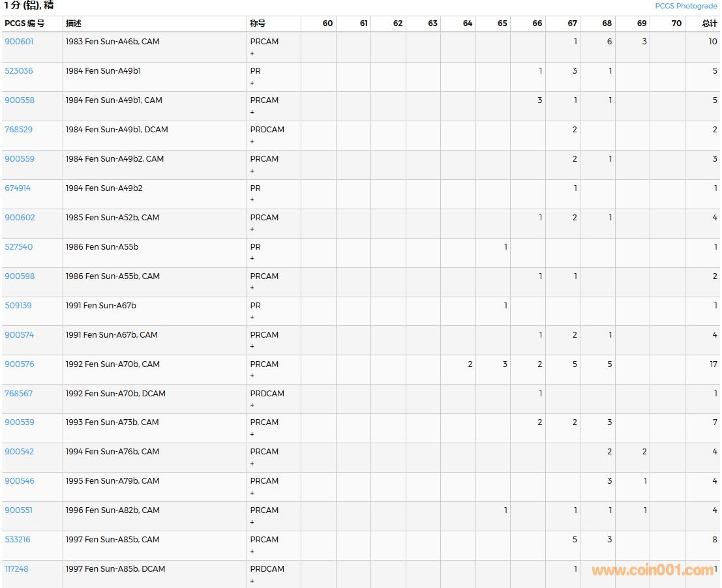
Task: Click total count 17 in 1992 CAM row
Action: 713,364
